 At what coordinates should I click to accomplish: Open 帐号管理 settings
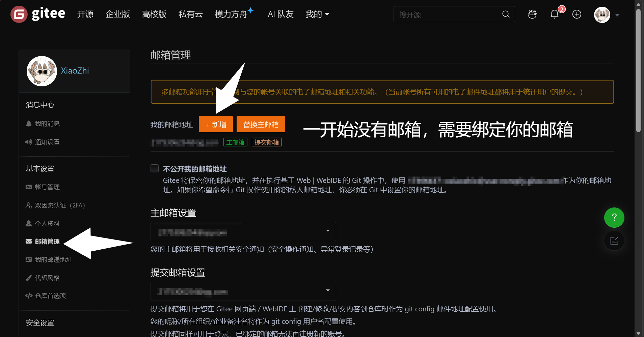(x=47, y=187)
